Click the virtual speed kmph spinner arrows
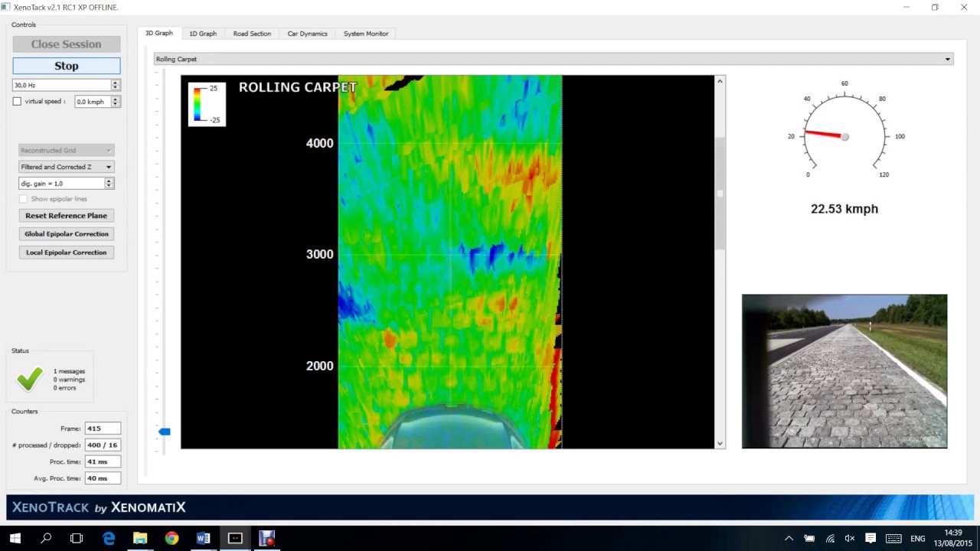980x551 pixels. coord(116,102)
